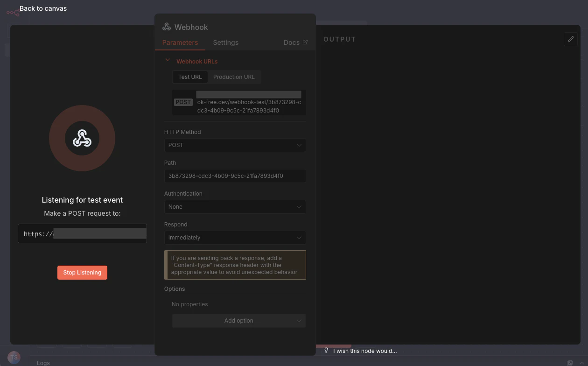Click I wish this node would... link
588x366 pixels.
(x=365, y=351)
